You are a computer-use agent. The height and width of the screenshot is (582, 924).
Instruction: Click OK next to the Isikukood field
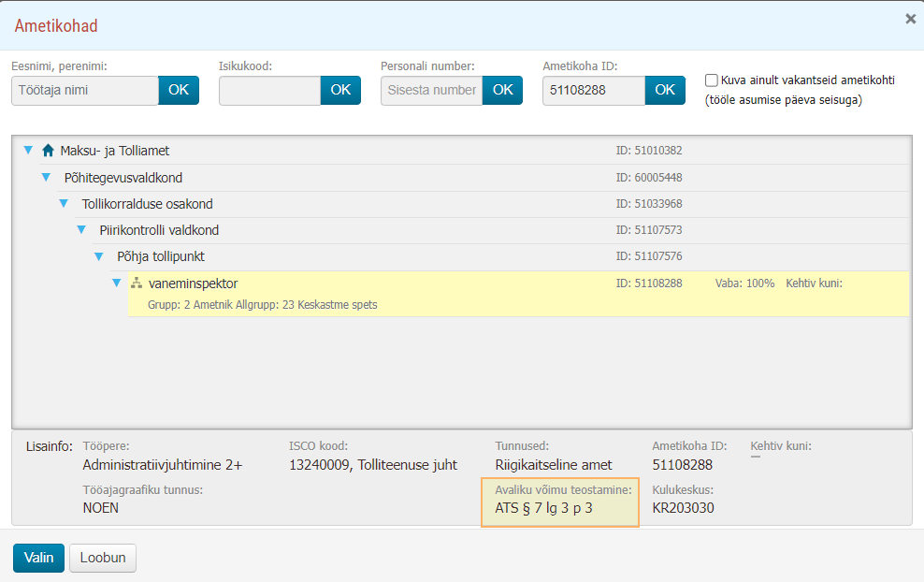[340, 90]
